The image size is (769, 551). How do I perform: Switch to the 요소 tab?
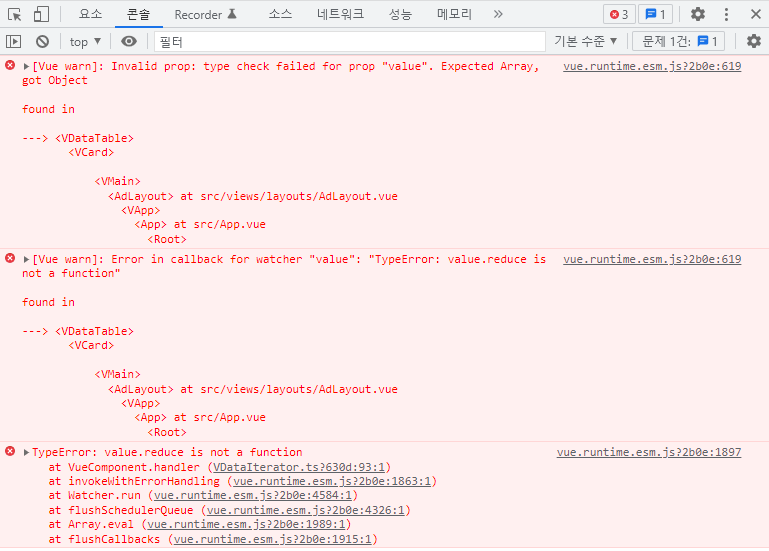pos(90,14)
